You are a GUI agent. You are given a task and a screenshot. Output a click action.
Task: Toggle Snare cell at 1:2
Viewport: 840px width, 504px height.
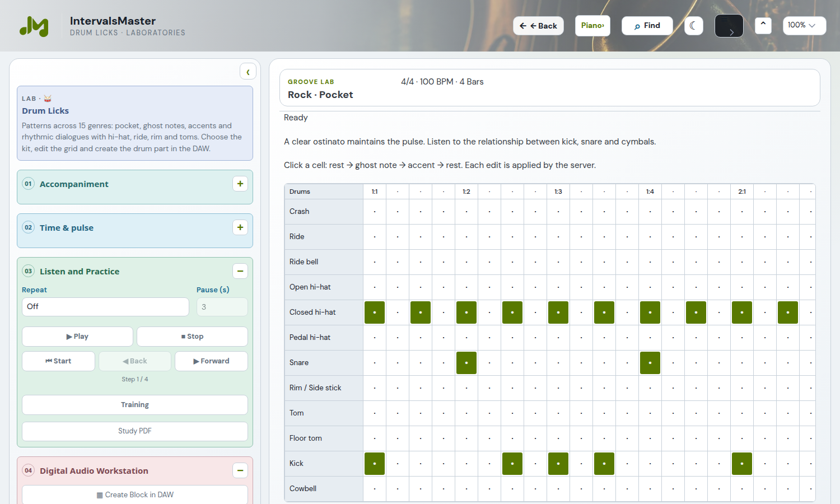pyautogui.click(x=466, y=363)
